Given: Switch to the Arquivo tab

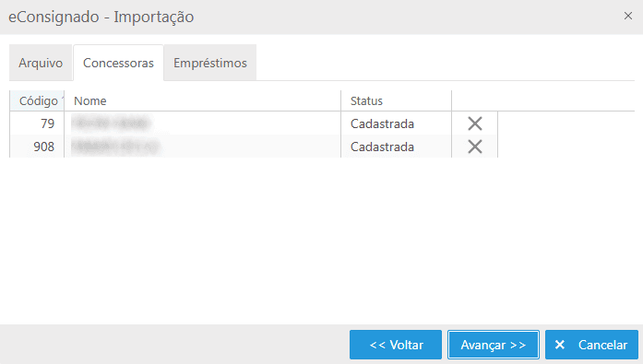Looking at the screenshot, I should [x=41, y=63].
